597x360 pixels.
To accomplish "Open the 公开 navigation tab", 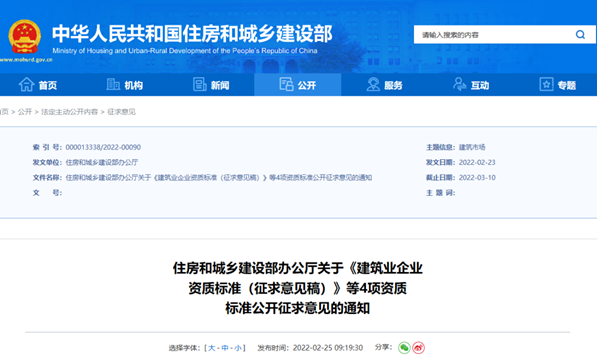I will click(297, 84).
